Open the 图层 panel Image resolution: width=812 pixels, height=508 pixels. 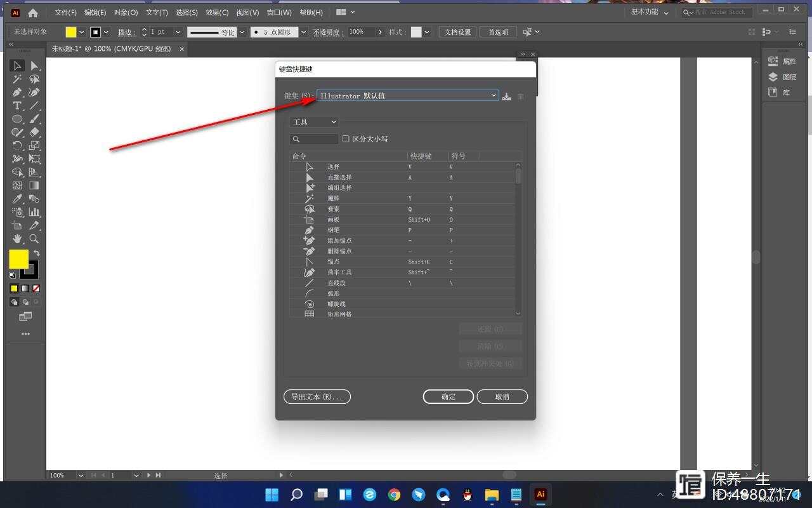click(x=782, y=77)
